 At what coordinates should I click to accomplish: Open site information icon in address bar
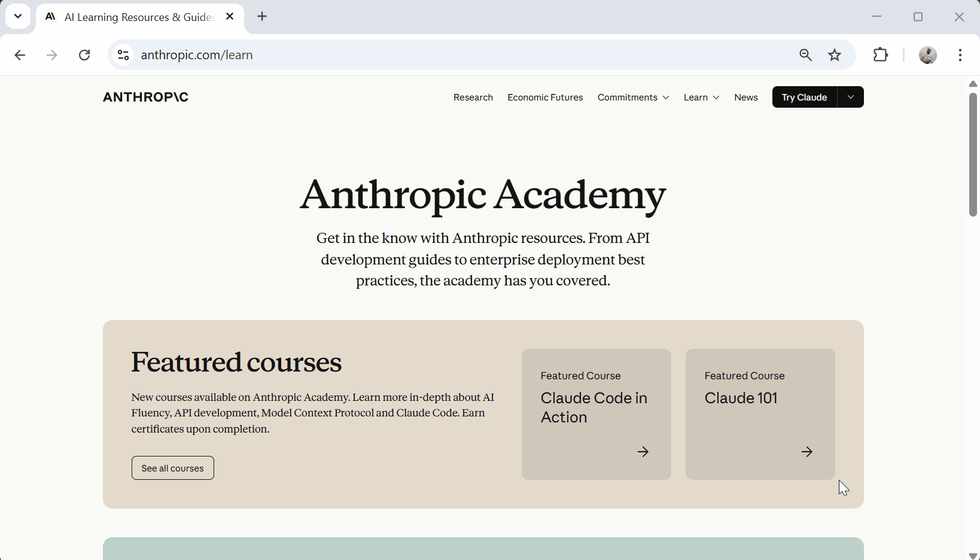pyautogui.click(x=123, y=55)
